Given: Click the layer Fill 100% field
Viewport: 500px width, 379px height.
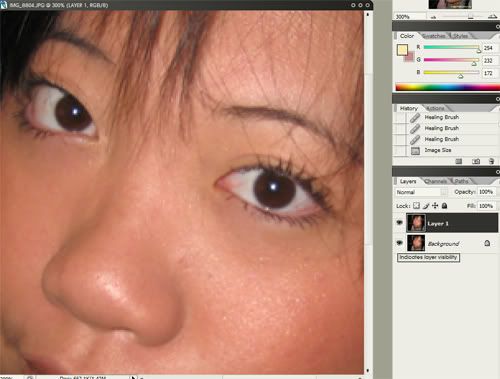Looking at the screenshot, I should click(486, 206).
